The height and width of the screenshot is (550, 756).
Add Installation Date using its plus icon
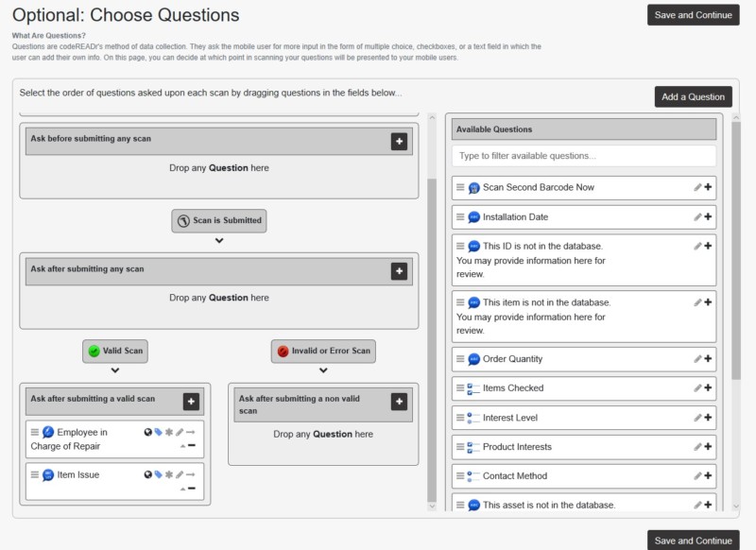coord(707,216)
